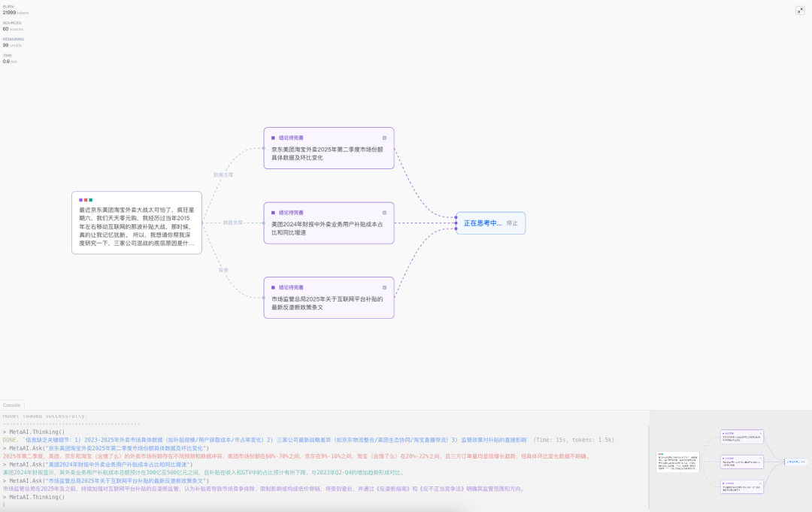
Task: Open node about 用户补贴成本占比和同比增速
Action: 328,229
